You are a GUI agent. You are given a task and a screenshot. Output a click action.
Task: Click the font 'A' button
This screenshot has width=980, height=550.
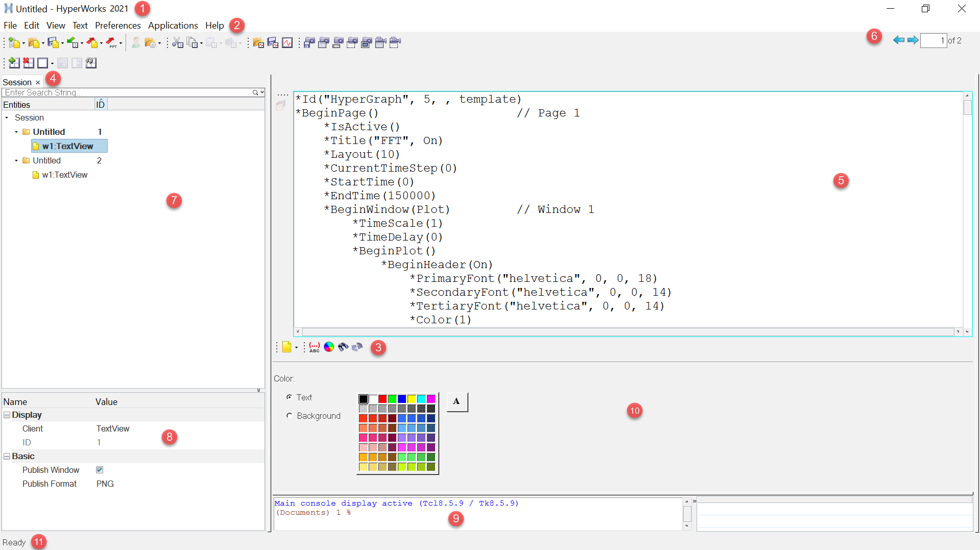pos(457,402)
